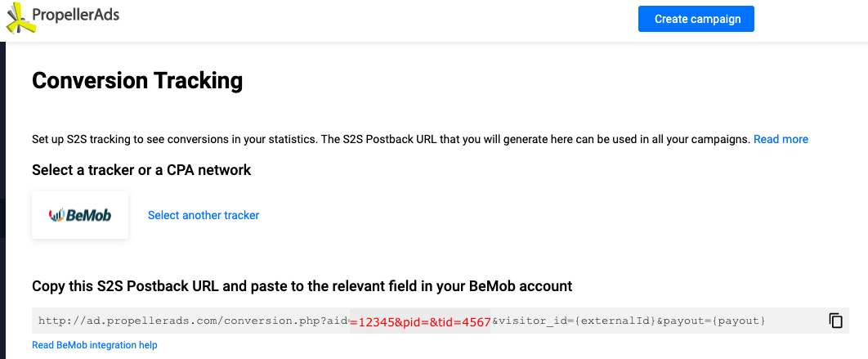Select the BeMob tracker card
Screen dimensions: 868x359
80,216
